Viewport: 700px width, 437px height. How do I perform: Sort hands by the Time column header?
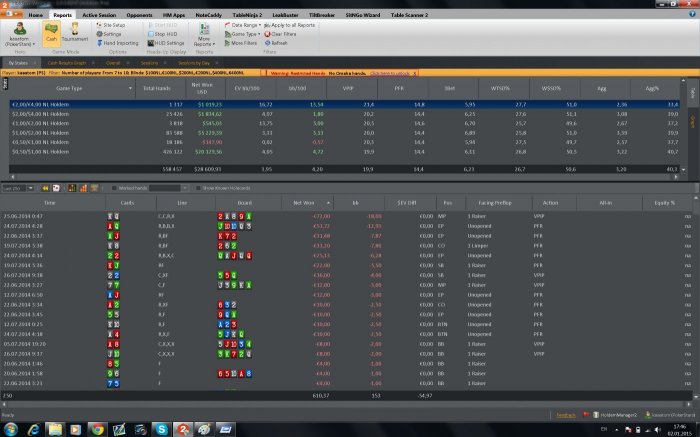pos(53,203)
